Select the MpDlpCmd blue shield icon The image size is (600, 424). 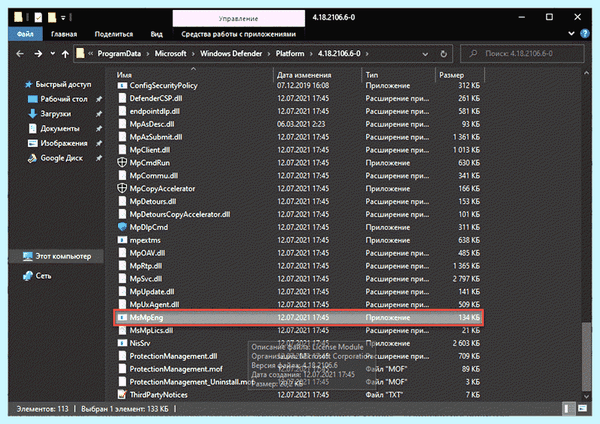(x=122, y=227)
